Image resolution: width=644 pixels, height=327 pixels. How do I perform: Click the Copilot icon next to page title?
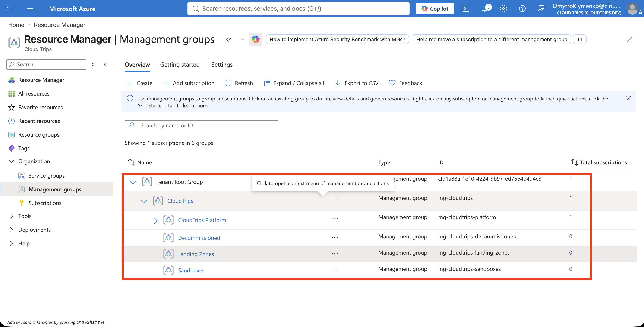click(x=256, y=39)
